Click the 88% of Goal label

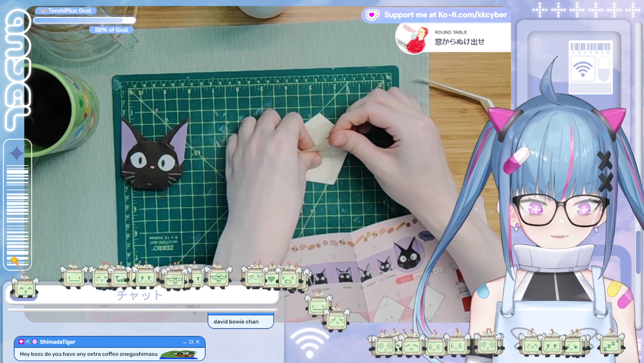112,30
